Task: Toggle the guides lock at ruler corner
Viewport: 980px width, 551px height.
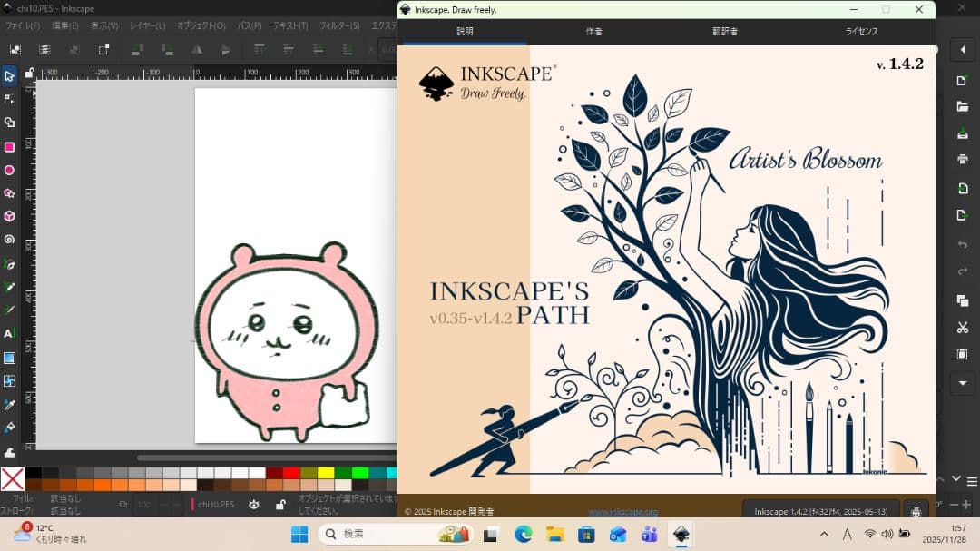Action: tap(29, 74)
